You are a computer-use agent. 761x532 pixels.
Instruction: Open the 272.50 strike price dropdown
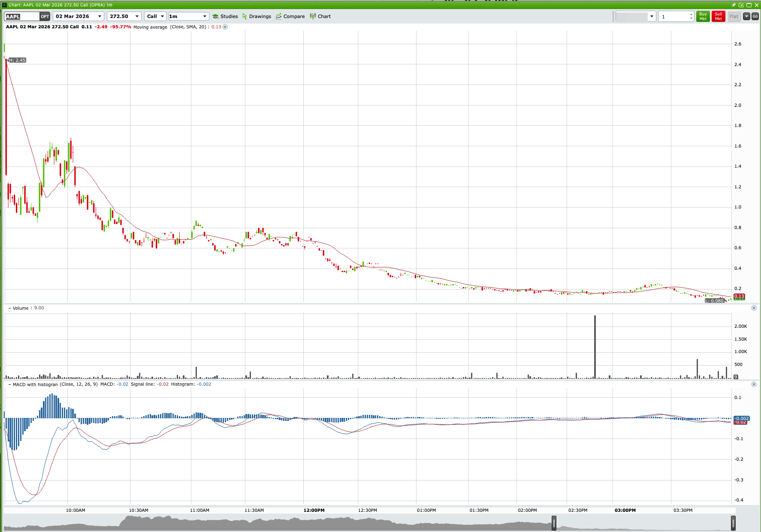136,16
